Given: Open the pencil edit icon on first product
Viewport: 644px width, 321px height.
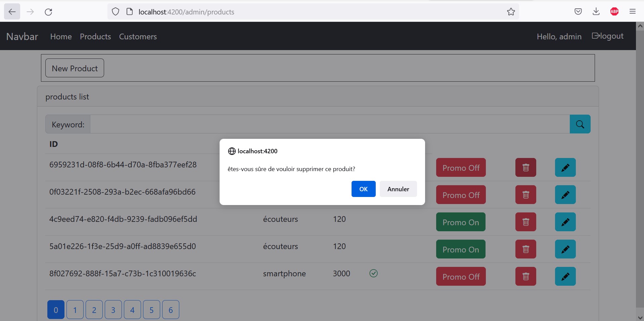Looking at the screenshot, I should 565,167.
